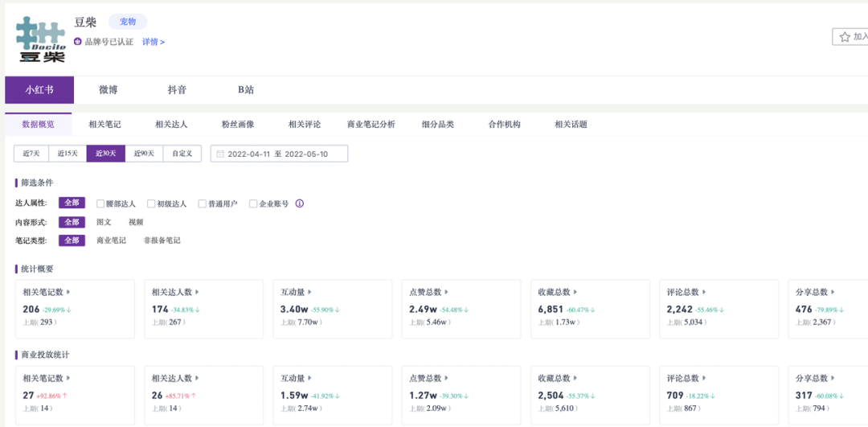Filter note type by 非报备笔记
This screenshot has width=868, height=427.
[x=162, y=240]
